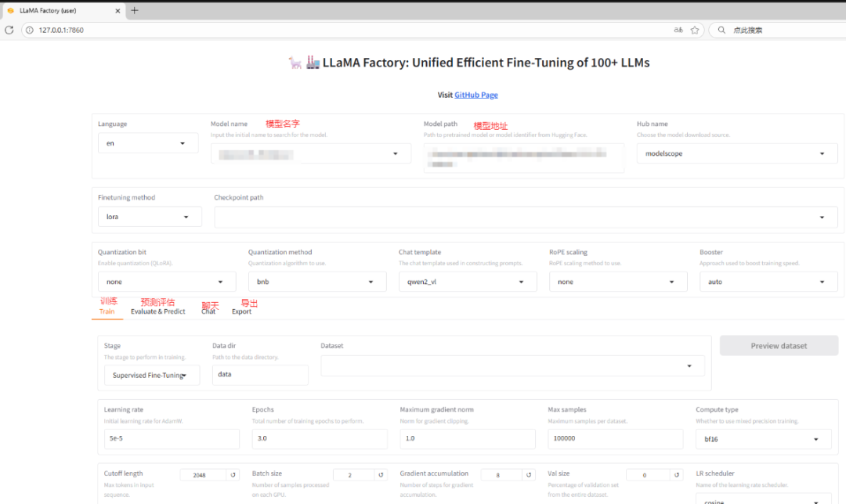The width and height of the screenshot is (846, 504).
Task: Open the Hub name modelscope dropdown
Action: coord(737,153)
